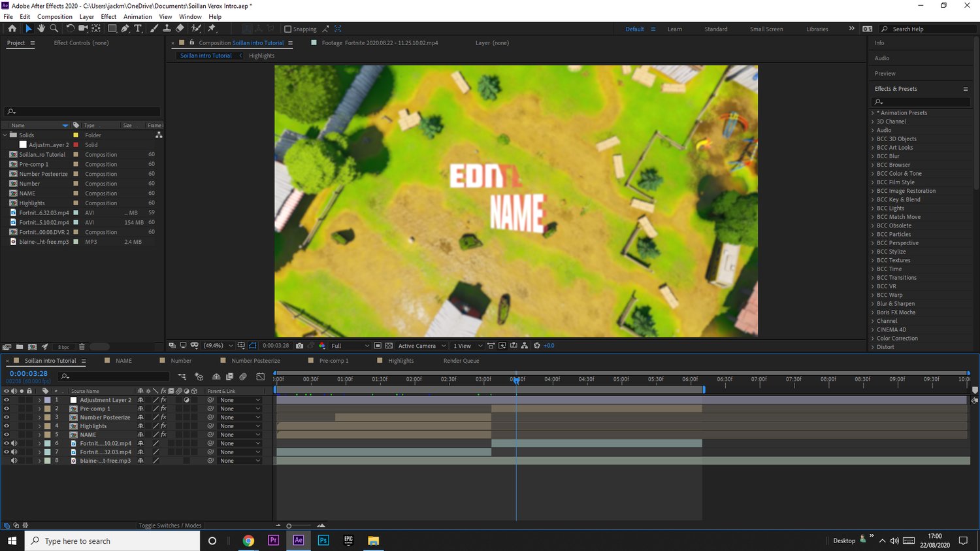Click the Highlights breadcrumb in viewer
This screenshot has width=980, height=551.
261,56
